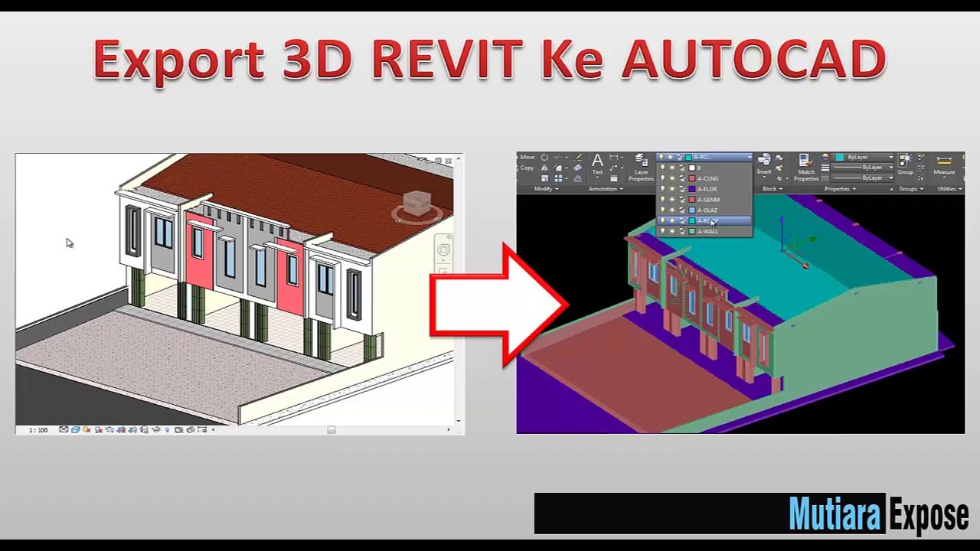
Task: Select the Fillet tool icon
Action: [558, 168]
